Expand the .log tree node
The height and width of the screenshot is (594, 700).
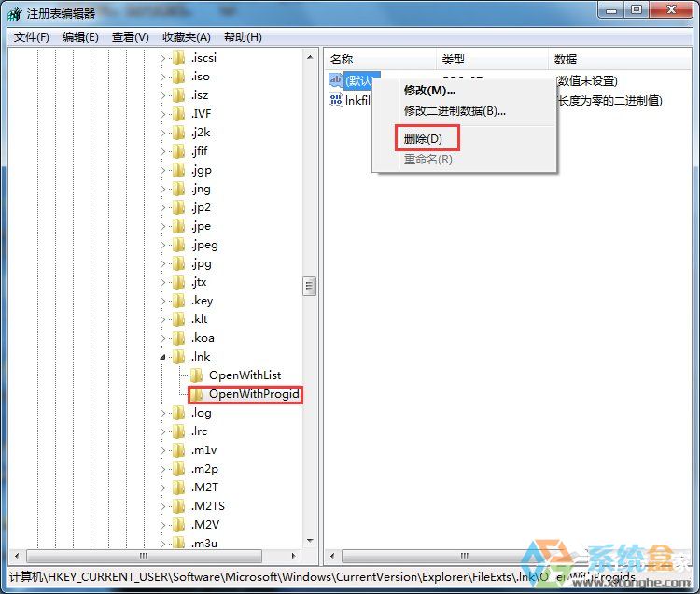click(162, 413)
